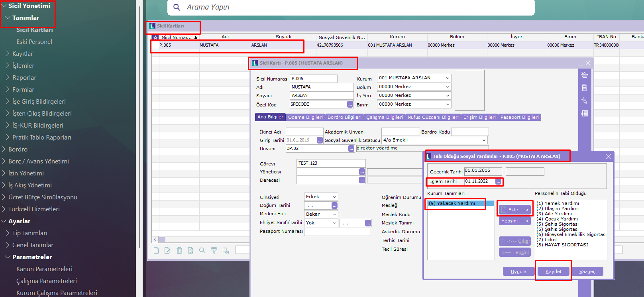Image resolution: width=644 pixels, height=297 pixels.
Task: Click the Sicil Numarası input field
Action: [x=314, y=79]
